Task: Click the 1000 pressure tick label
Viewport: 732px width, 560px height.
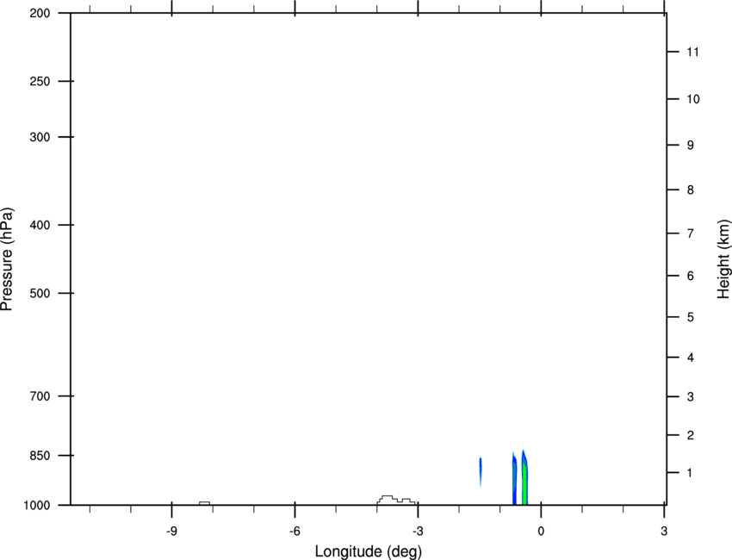Action: coord(37,506)
